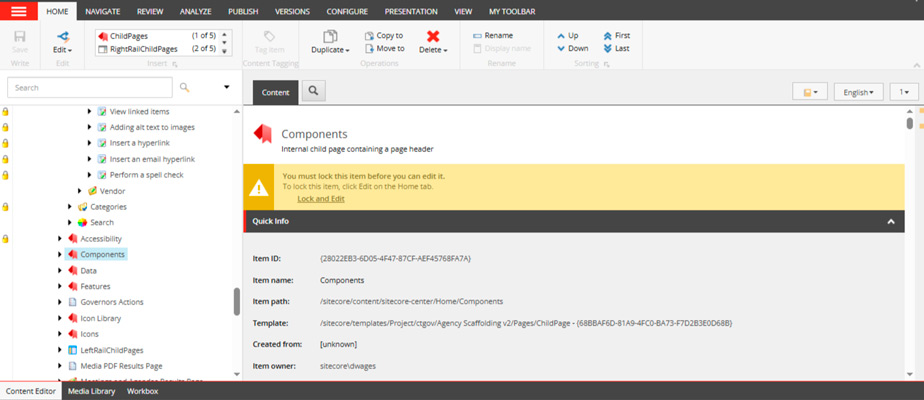924x400 pixels.
Task: Sort item to First position
Action: (x=617, y=35)
